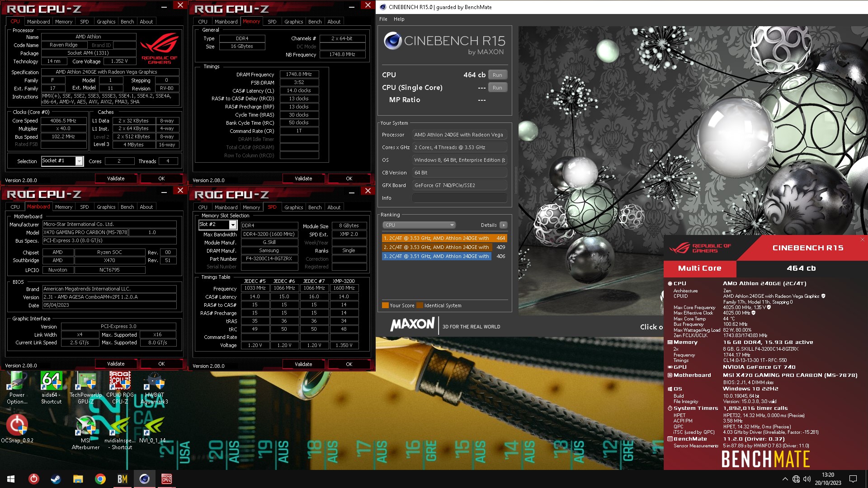
Task: Select first ranking entry with 464 score
Action: [444, 238]
